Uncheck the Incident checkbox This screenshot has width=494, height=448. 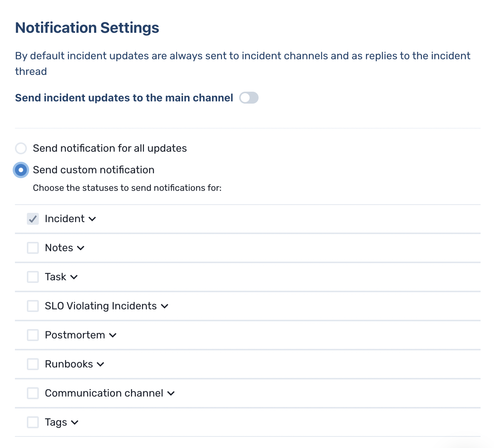(x=33, y=219)
